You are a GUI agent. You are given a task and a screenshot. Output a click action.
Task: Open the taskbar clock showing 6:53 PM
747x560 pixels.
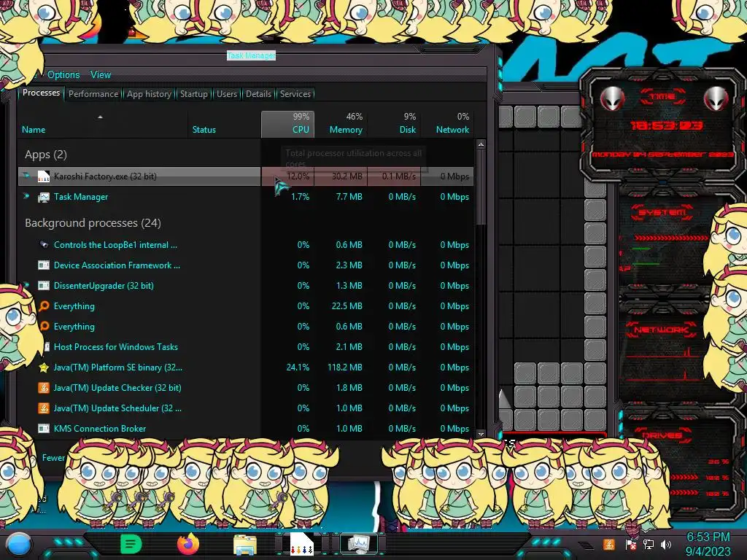(708, 544)
